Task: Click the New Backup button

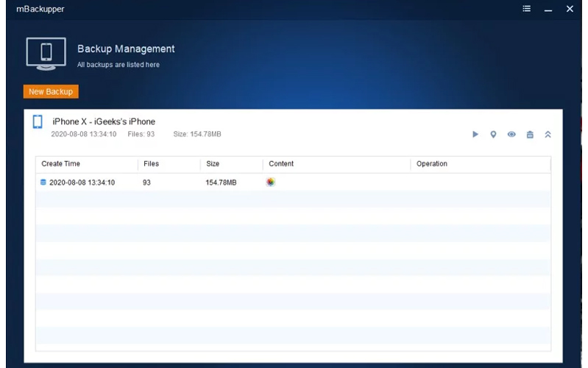Action: point(51,91)
